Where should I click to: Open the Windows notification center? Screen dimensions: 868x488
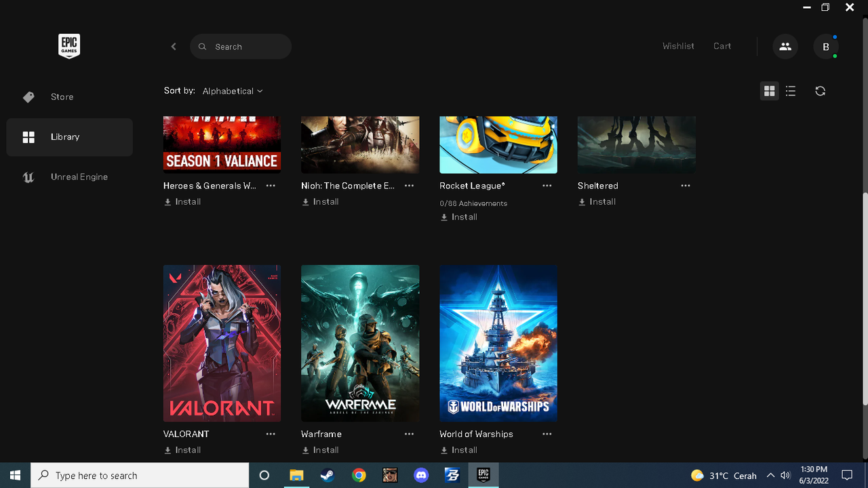pos(847,475)
